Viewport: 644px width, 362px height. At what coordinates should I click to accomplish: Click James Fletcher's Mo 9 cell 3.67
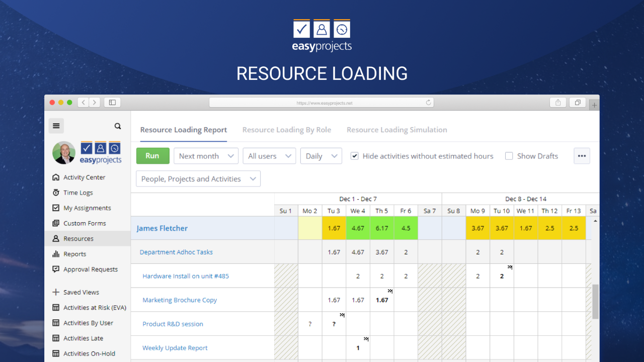click(478, 228)
